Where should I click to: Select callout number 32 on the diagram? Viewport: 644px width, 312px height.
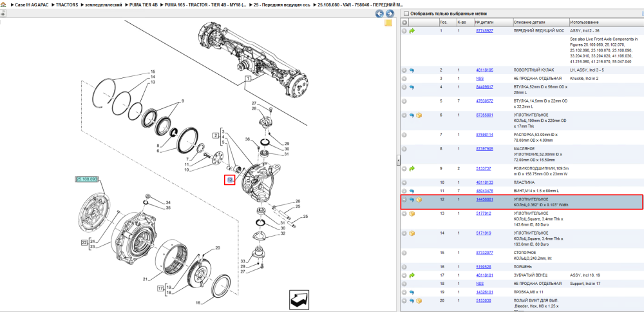pyautogui.click(x=283, y=233)
